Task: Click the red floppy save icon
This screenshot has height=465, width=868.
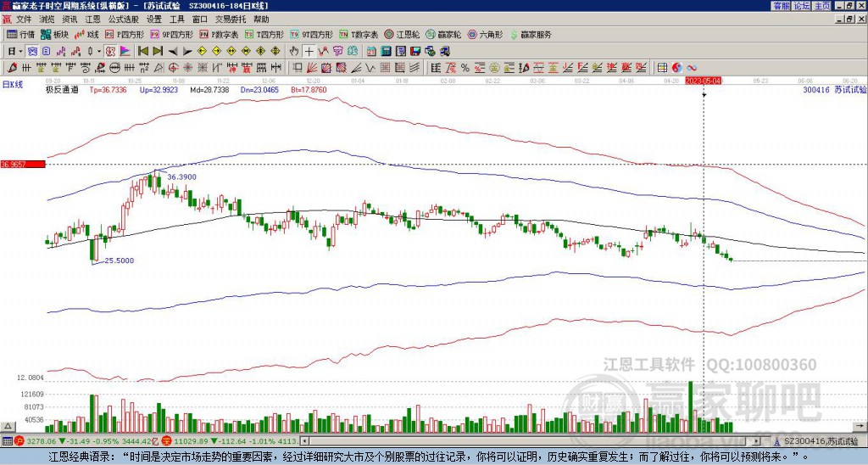Action: coord(415,52)
